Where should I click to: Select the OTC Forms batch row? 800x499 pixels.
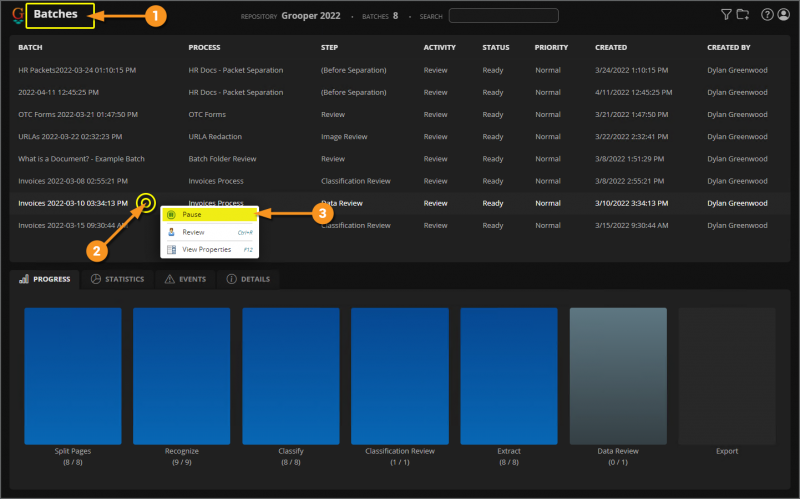pyautogui.click(x=77, y=114)
